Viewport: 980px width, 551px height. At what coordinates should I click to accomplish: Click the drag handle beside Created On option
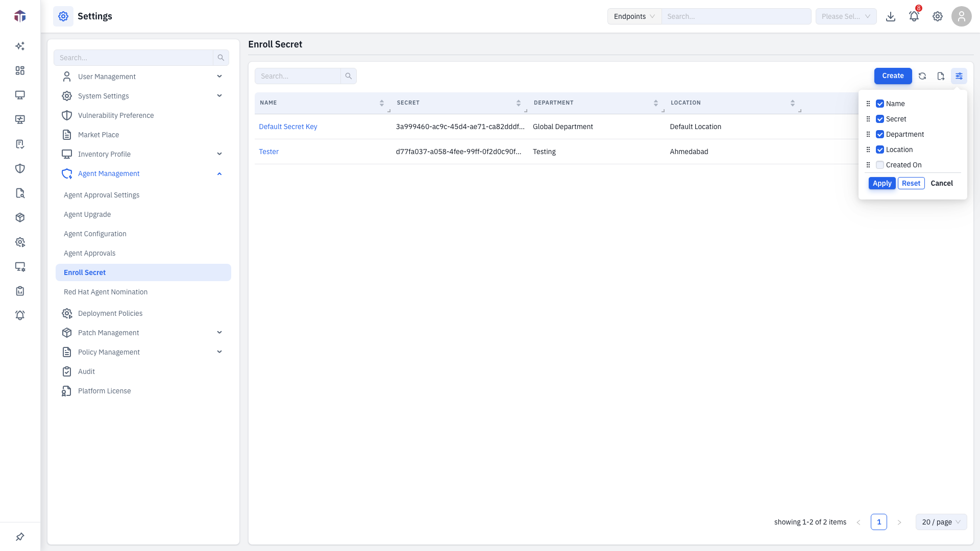868,165
